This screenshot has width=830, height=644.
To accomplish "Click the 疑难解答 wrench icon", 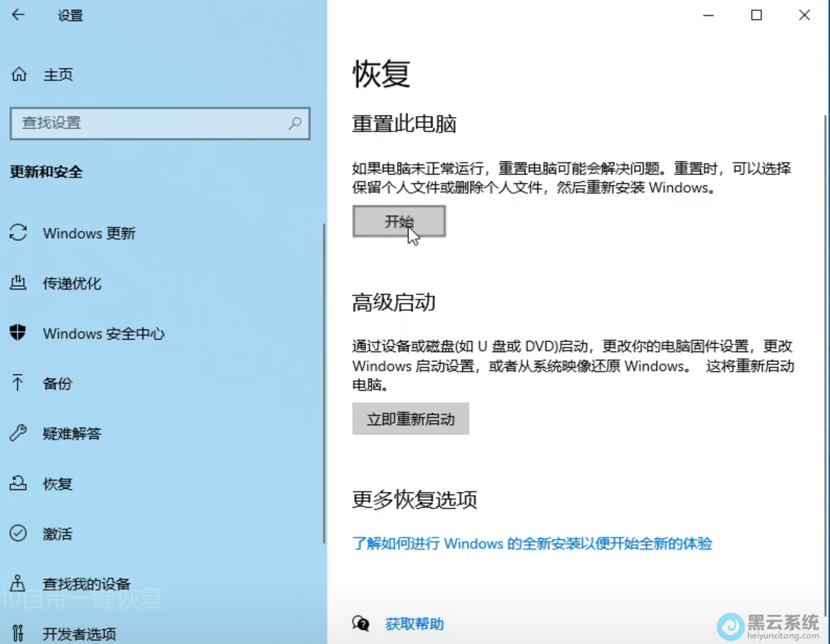I will point(18,433).
